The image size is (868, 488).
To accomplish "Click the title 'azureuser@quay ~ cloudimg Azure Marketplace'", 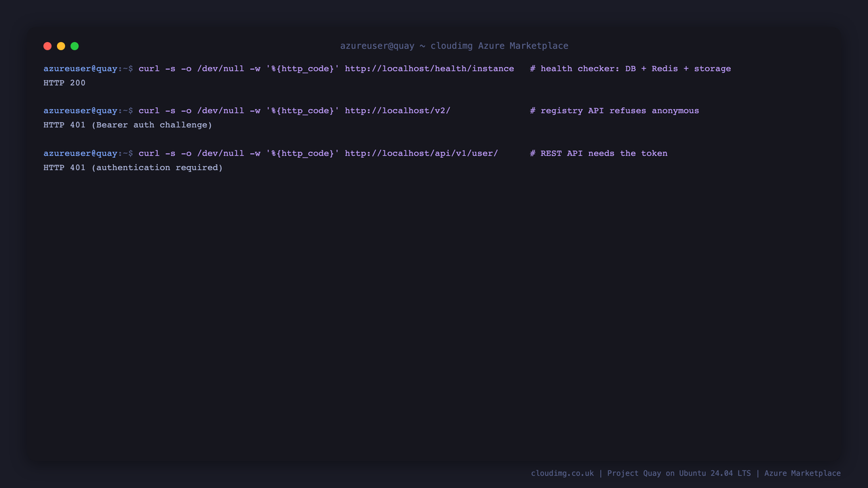I will tap(454, 46).
